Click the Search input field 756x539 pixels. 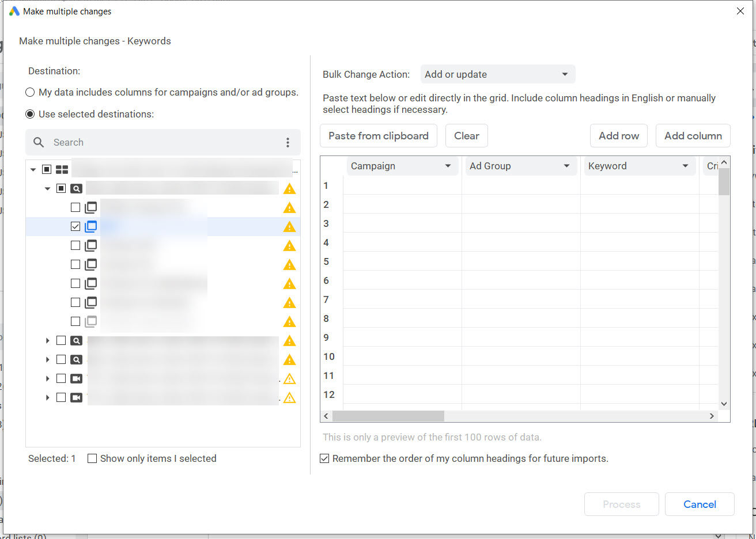[161, 142]
